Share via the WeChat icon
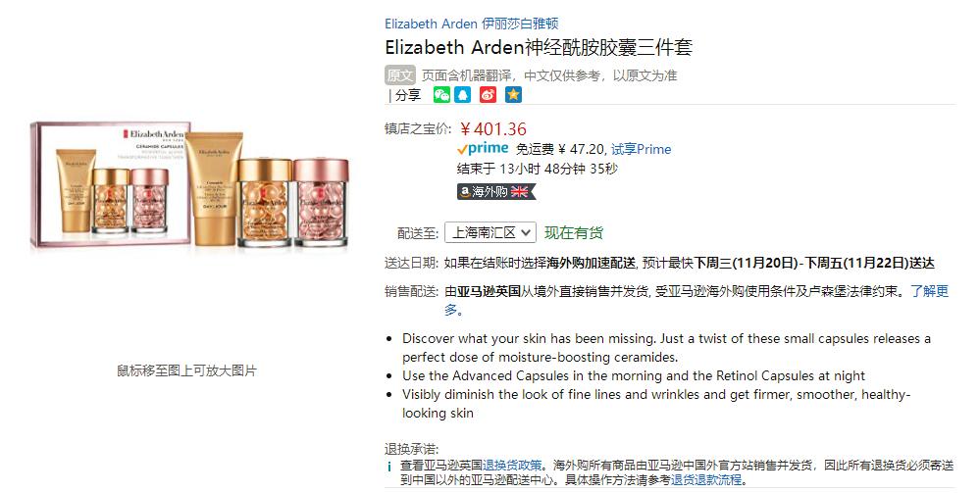Viewport: 980px width, 493px height. (441, 94)
